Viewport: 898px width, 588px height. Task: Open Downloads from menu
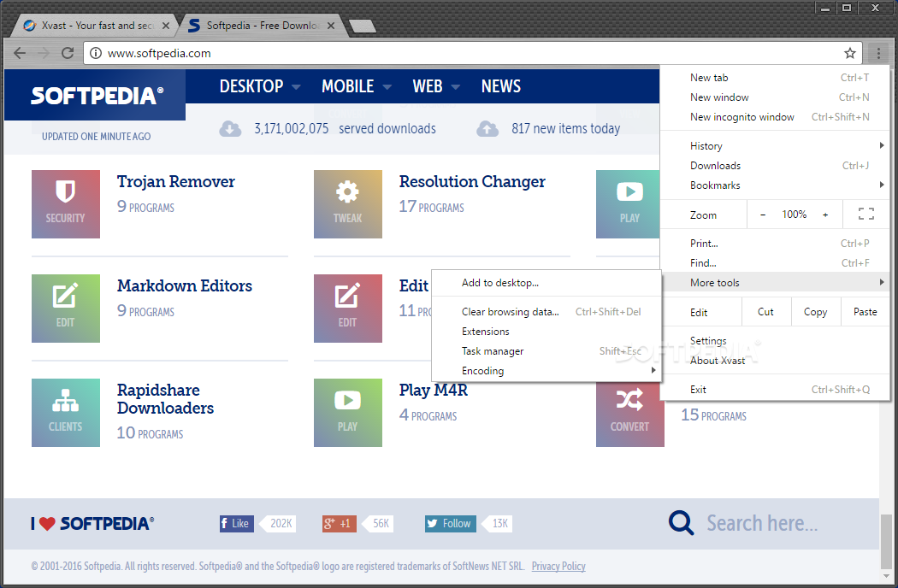(775, 166)
